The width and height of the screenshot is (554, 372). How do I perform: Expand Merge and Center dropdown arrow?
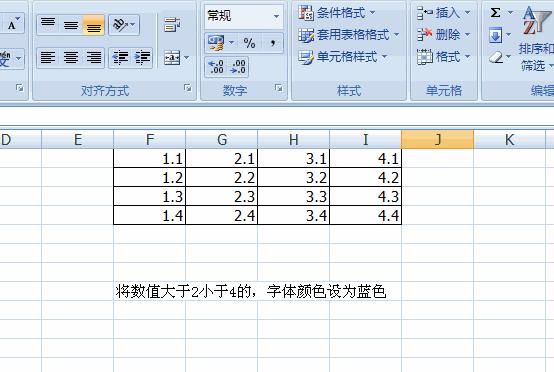tap(187, 58)
